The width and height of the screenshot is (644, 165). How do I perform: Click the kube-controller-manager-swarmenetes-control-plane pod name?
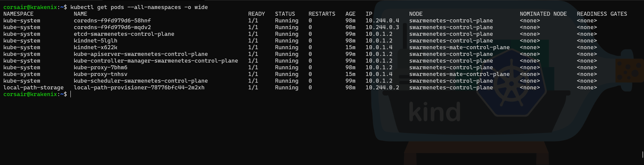(x=156, y=61)
